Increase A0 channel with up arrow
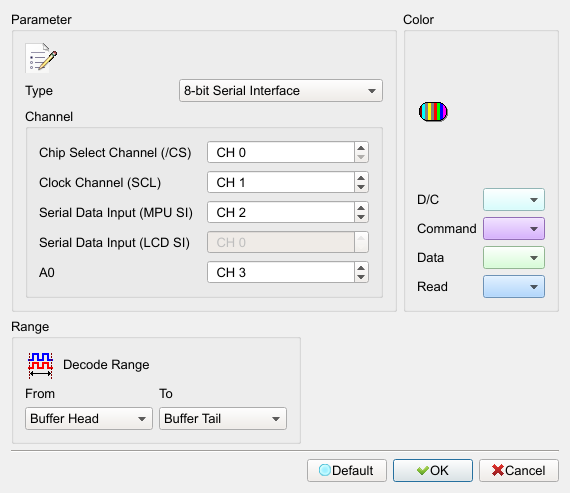This screenshot has width=570, height=493. [361, 268]
